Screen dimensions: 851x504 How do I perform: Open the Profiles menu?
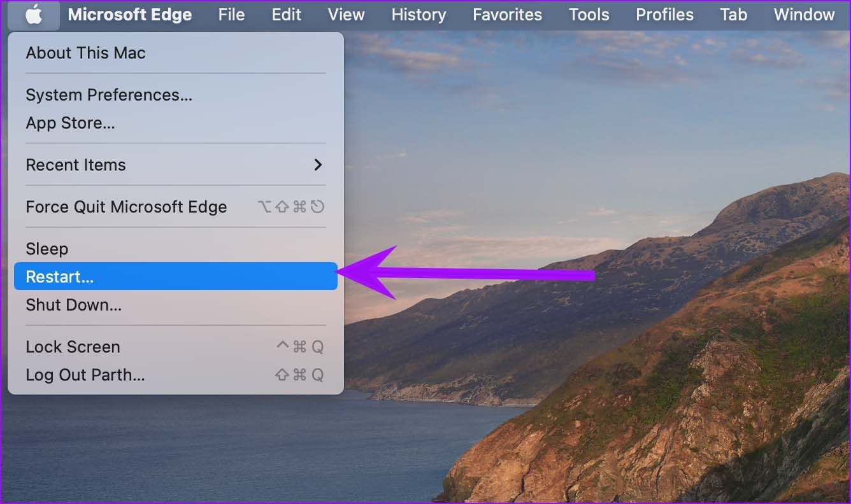coord(664,15)
